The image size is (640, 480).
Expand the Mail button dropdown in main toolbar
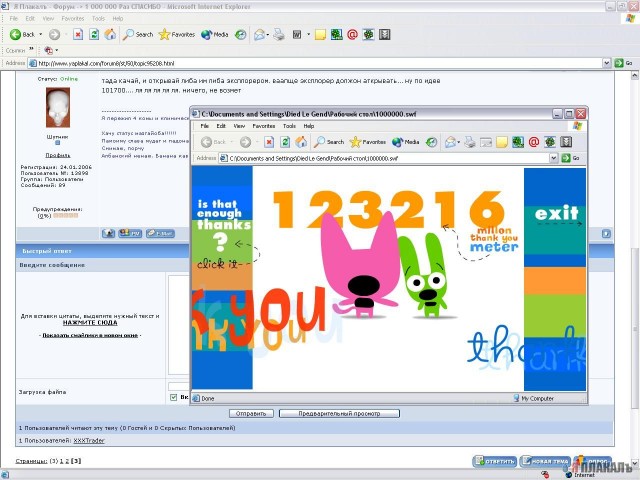pyautogui.click(x=268, y=35)
